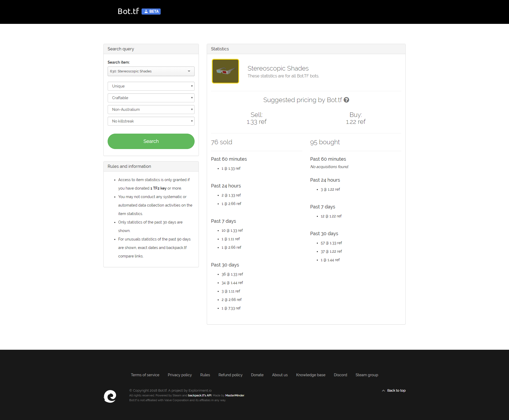The image size is (509, 420).
Task: Click the Donate footer link
Action: coord(257,375)
